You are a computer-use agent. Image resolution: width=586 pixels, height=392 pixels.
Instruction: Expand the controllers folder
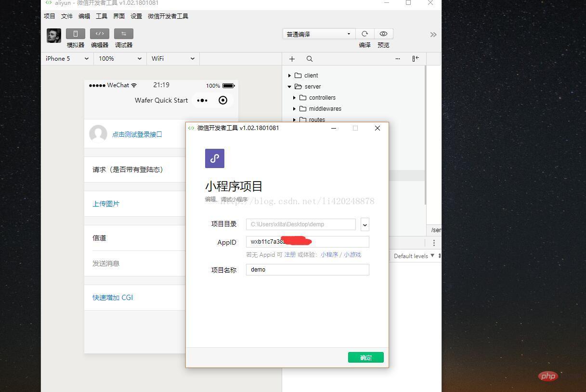(294, 98)
